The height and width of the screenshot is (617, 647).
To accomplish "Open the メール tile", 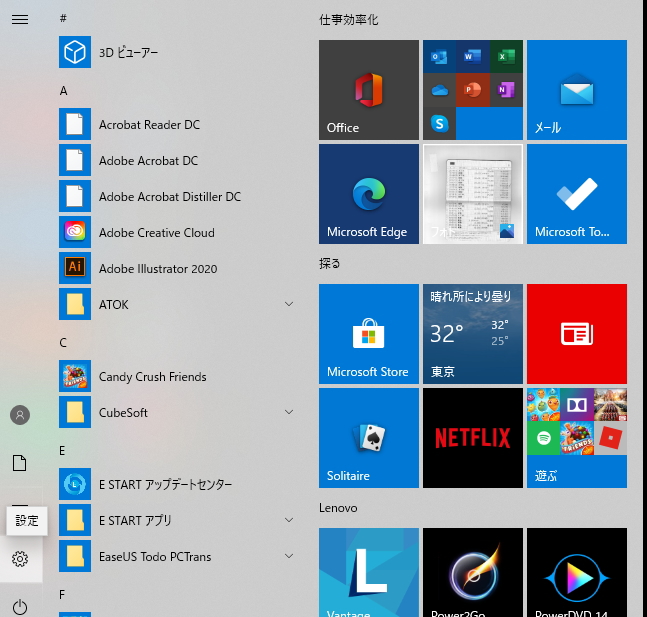I will pos(577,90).
